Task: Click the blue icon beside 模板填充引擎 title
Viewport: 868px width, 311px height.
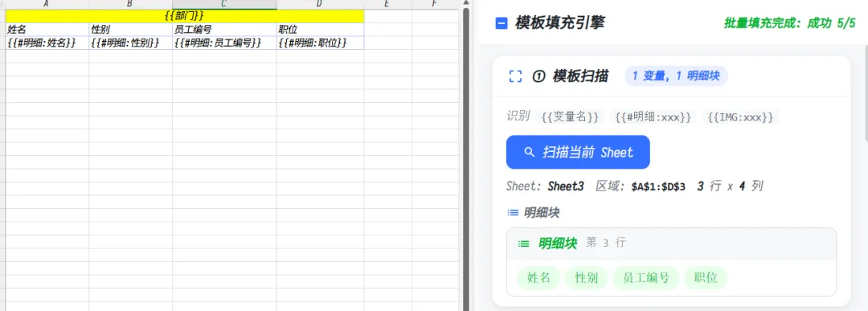Action: [x=502, y=23]
